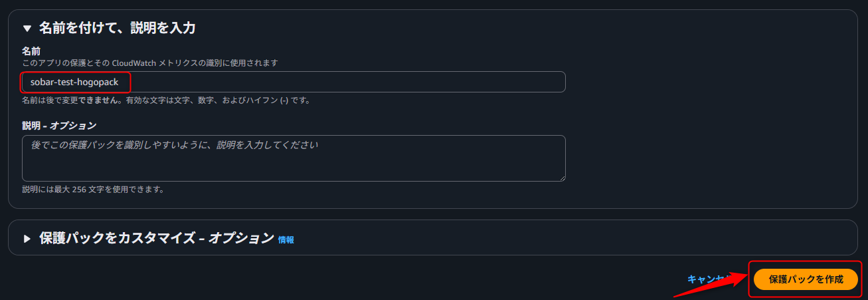Click the 名前を付けて、説明を入力 section heading

click(x=117, y=28)
